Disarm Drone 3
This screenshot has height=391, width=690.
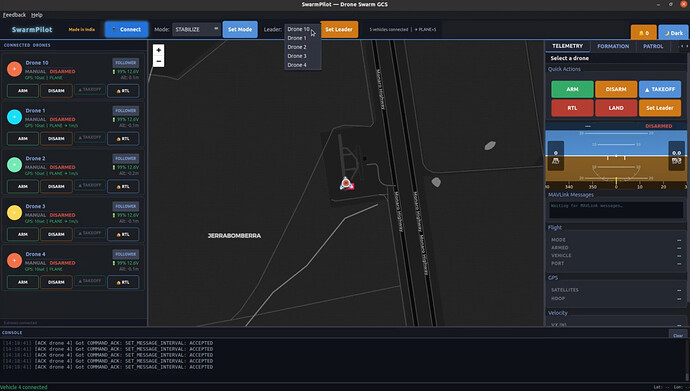coord(56,234)
